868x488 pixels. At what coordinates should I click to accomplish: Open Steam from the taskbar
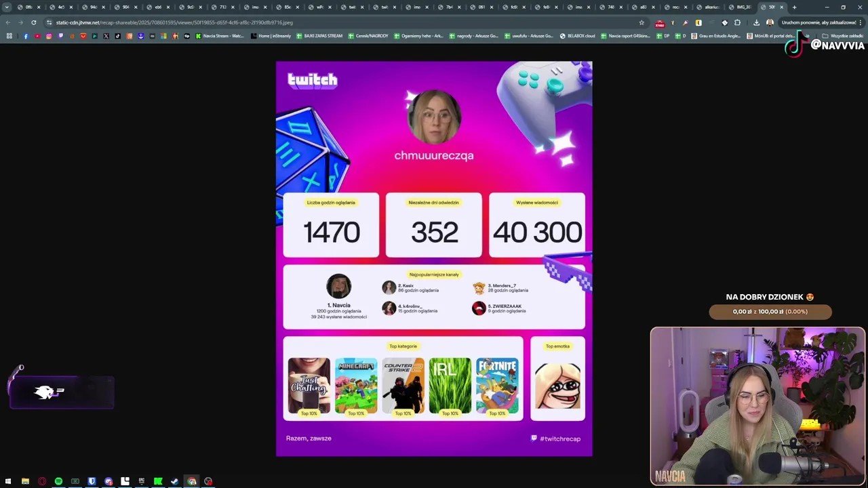[x=175, y=481]
